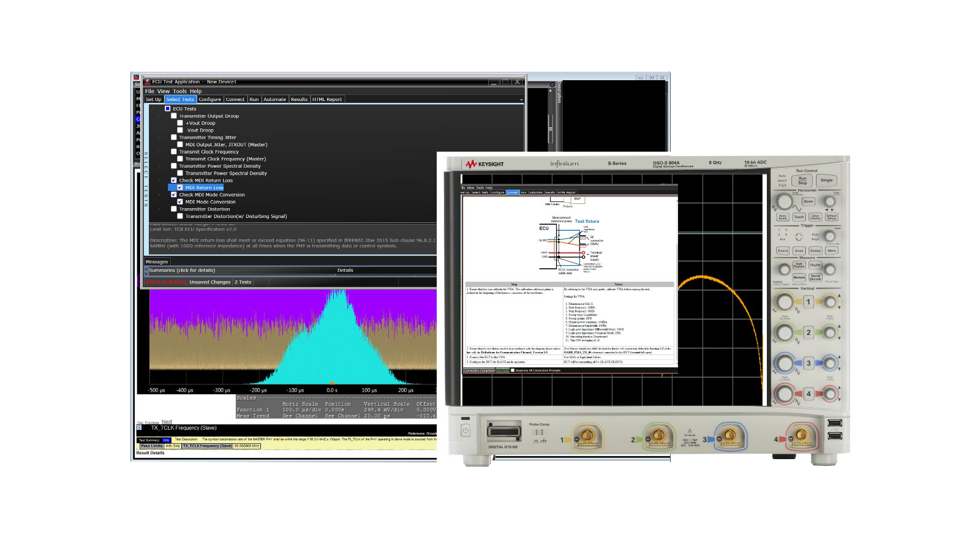Activate the Zoom icon in the Horizontal controls
Viewport: 980px width, 551px height.
click(x=809, y=201)
